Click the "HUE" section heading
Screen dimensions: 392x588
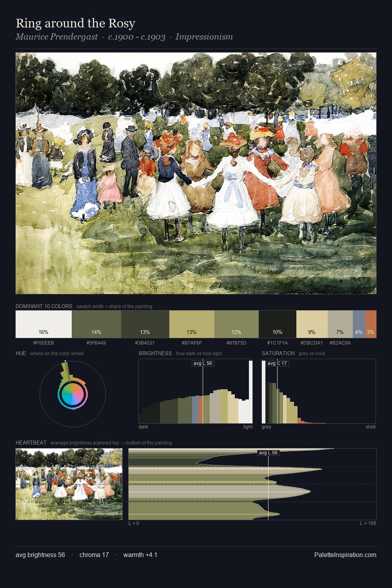21,353
